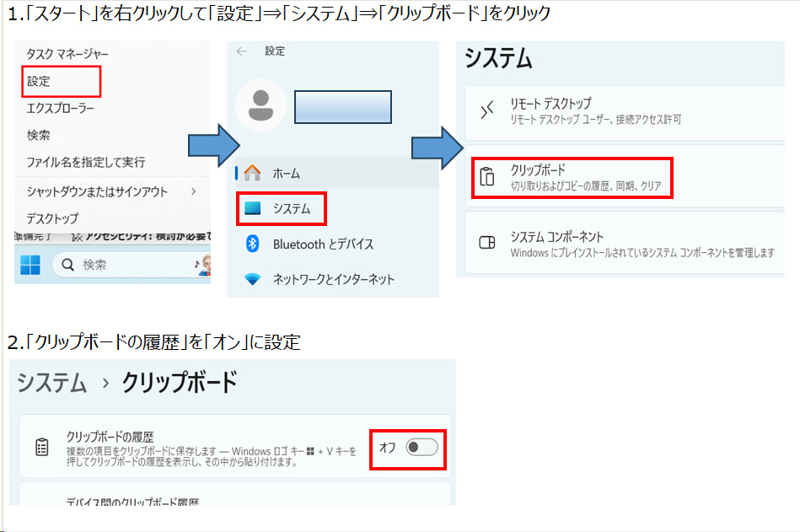800x532 pixels.
Task: Click the user account avatar icon
Action: [261, 105]
